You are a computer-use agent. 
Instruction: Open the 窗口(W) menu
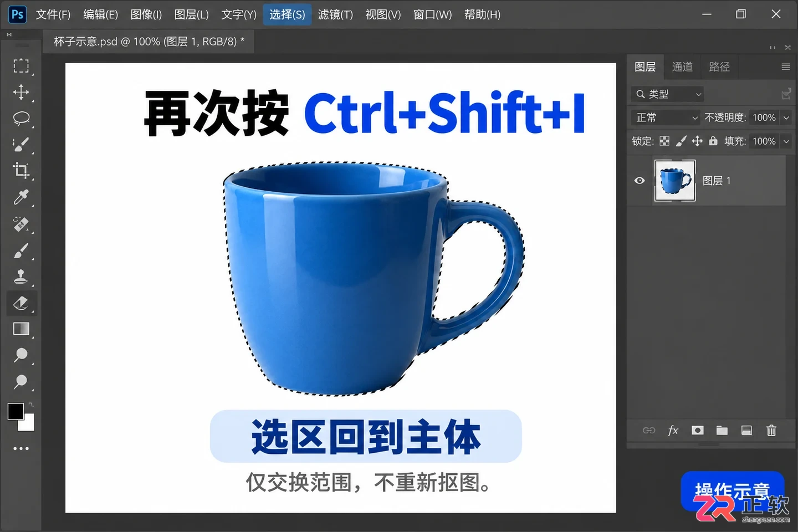point(432,14)
